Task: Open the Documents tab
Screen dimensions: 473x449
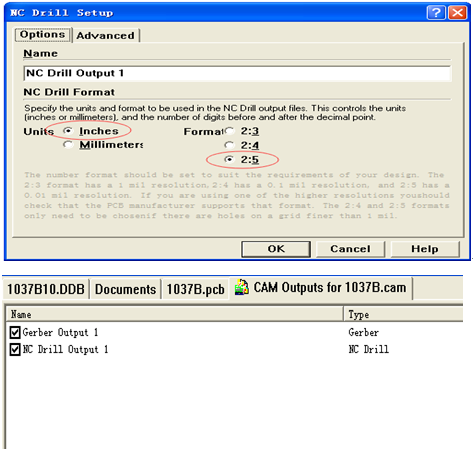Action: point(125,289)
